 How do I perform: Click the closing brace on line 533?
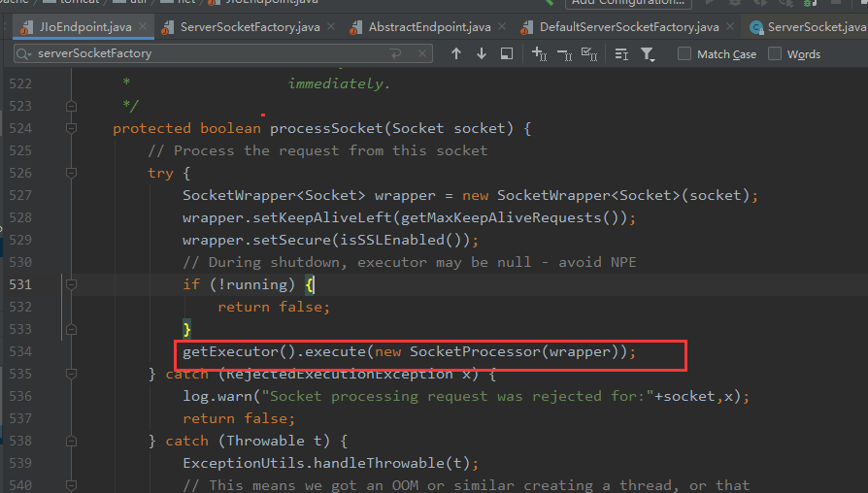coord(187,329)
